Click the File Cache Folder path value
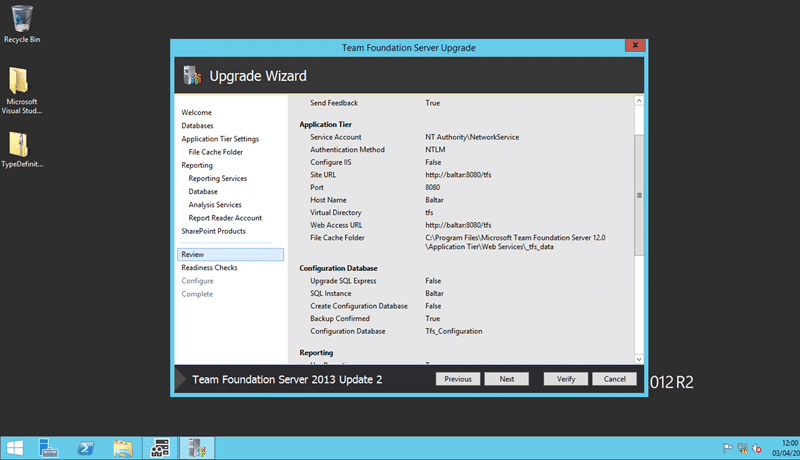The image size is (800, 460). (x=515, y=242)
